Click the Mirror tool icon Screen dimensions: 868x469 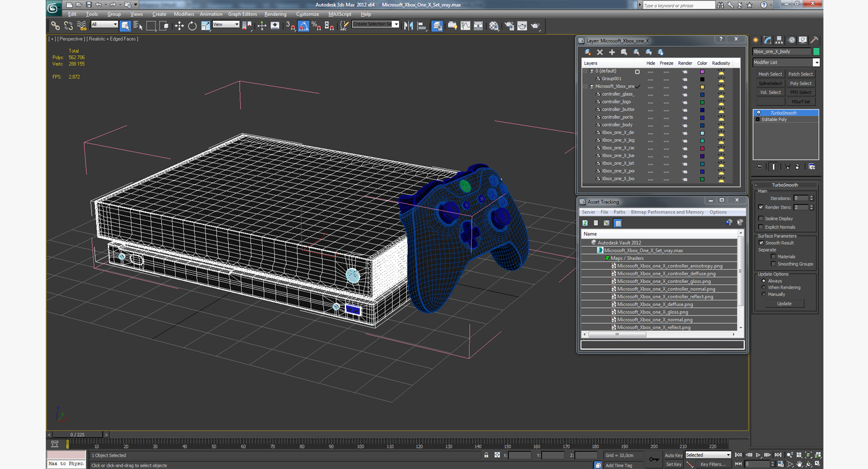[x=409, y=26]
